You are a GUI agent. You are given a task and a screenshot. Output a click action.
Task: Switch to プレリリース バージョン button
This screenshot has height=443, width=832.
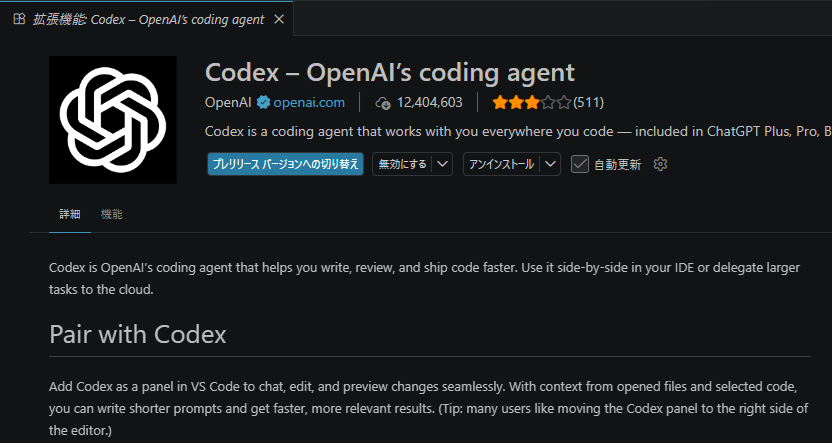click(285, 164)
